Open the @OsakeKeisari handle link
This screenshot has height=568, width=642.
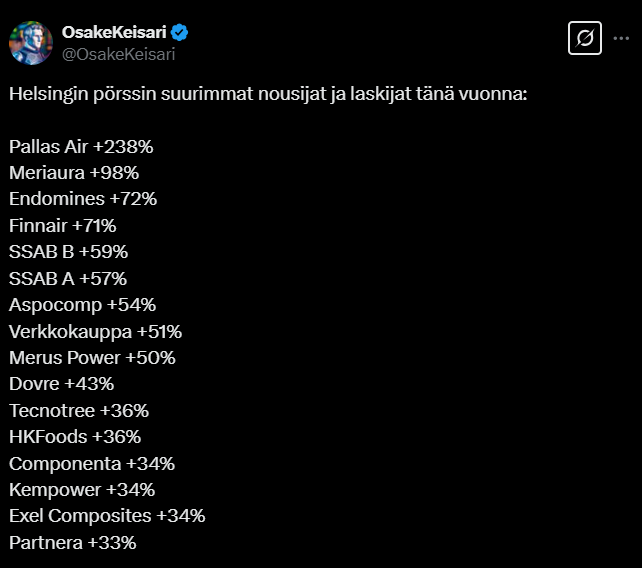coord(118,54)
